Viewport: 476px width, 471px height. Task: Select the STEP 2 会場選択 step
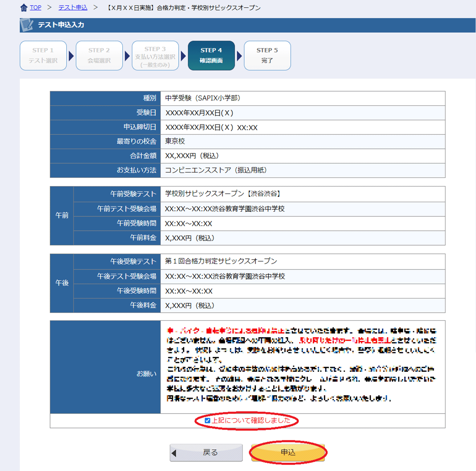pos(99,55)
